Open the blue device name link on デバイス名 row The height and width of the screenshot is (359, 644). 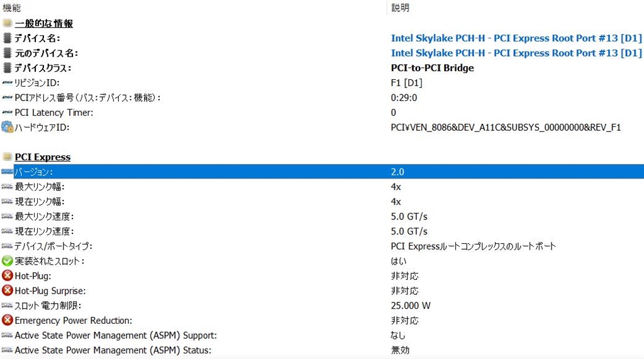click(x=516, y=38)
